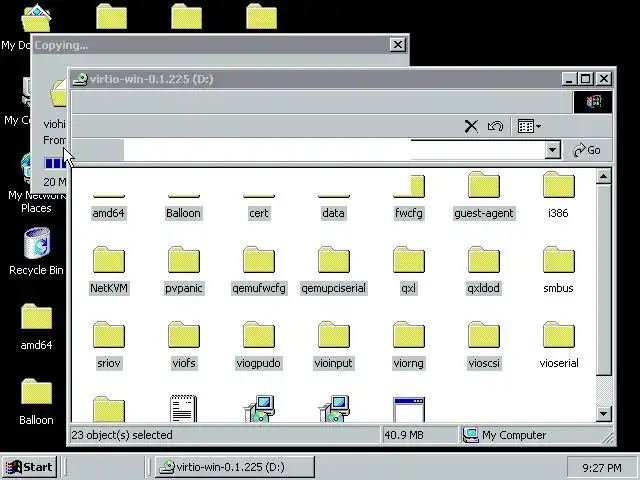Select the amd64 folder on the desktop
This screenshot has width=640, height=480.
(x=36, y=327)
